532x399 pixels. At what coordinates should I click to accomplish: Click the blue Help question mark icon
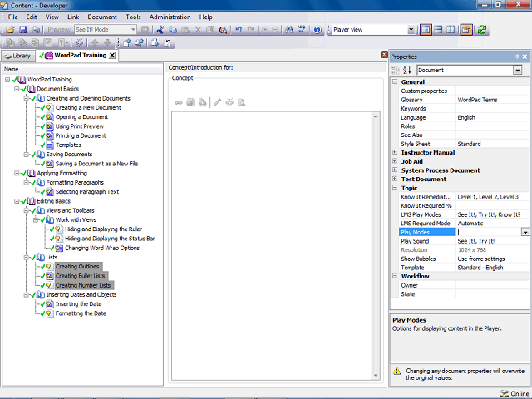click(318, 30)
